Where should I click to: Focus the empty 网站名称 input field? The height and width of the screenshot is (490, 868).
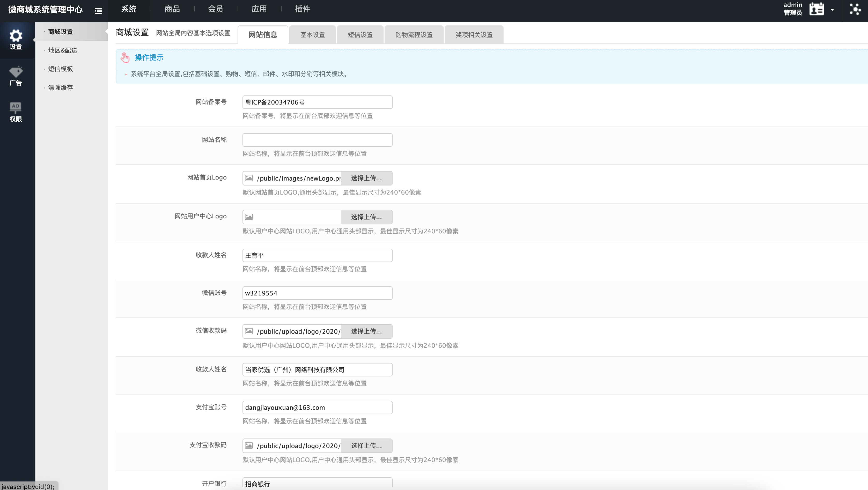(x=317, y=140)
